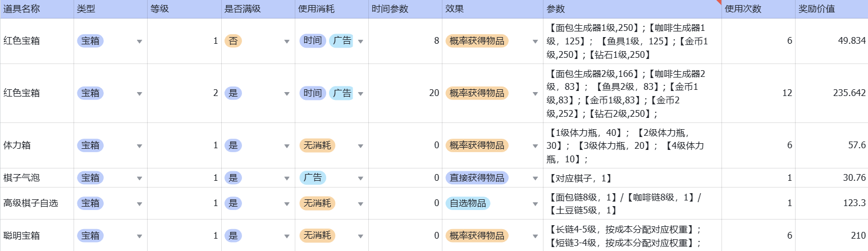
Task: Click 广告 tag in 红色宝箱 level 2 row
Action: pos(342,93)
